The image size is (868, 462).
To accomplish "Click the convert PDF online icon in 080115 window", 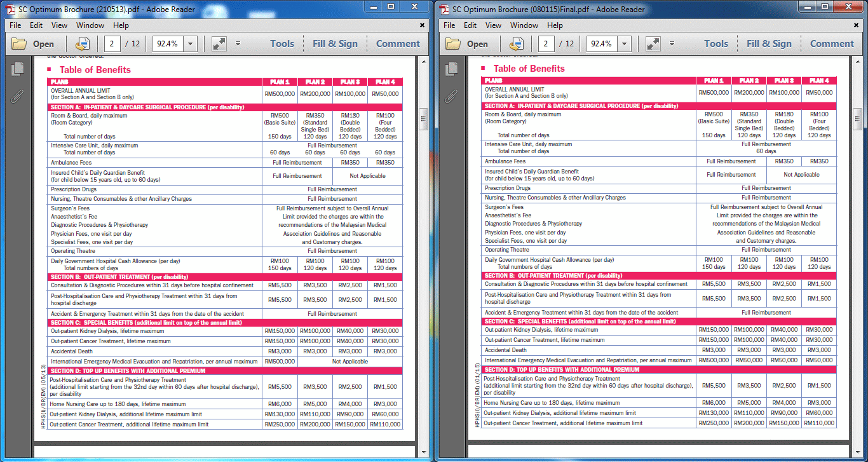I will [x=517, y=44].
